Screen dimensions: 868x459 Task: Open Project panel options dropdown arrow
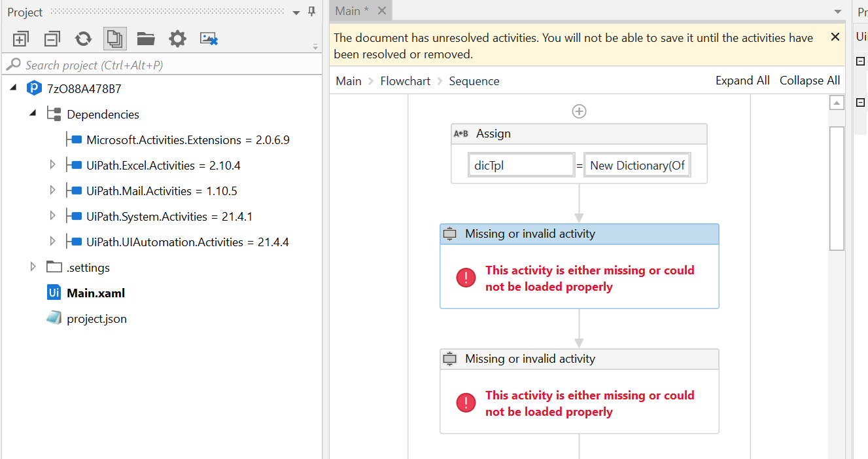296,12
